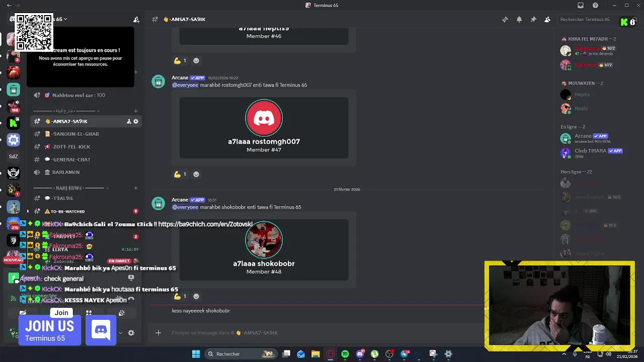Open the Threads icon in the channel header
This screenshot has height=362, width=644.
[x=505, y=20]
